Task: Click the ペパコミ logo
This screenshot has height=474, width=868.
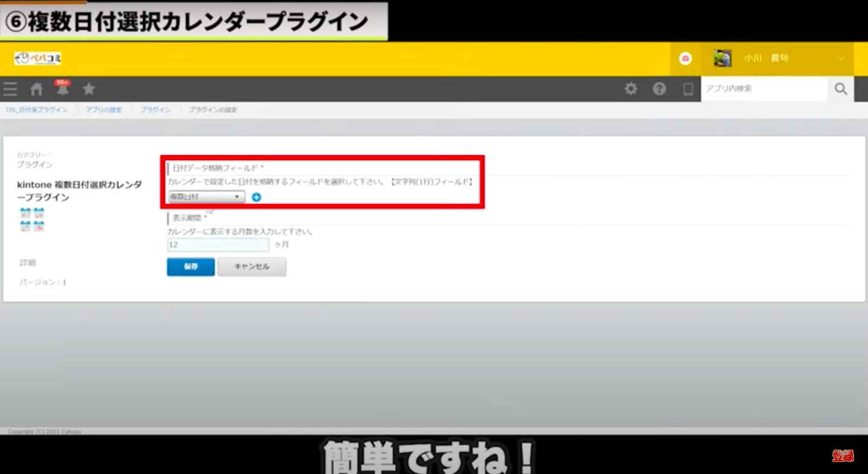Action: [x=38, y=59]
